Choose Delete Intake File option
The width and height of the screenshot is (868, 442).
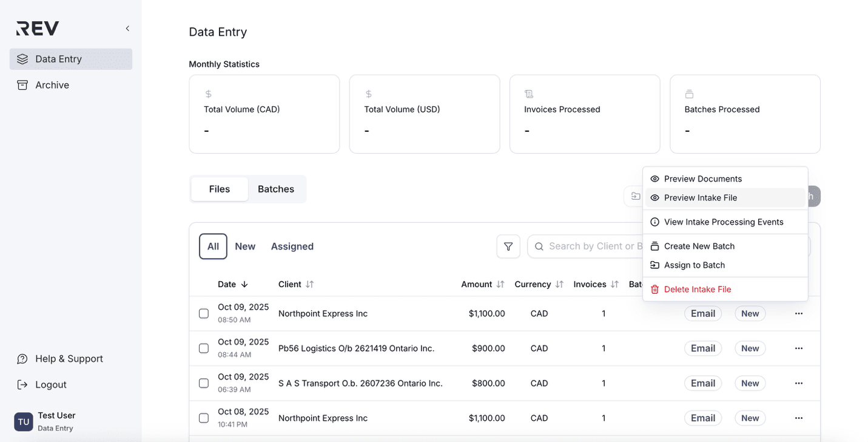(x=698, y=290)
